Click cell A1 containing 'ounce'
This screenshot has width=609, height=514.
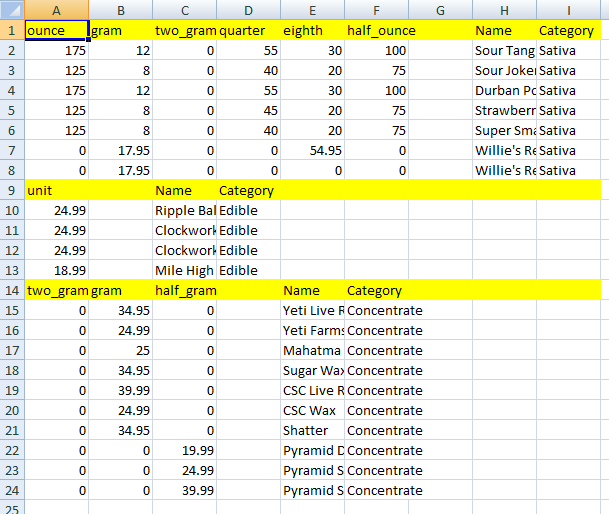[x=57, y=30]
